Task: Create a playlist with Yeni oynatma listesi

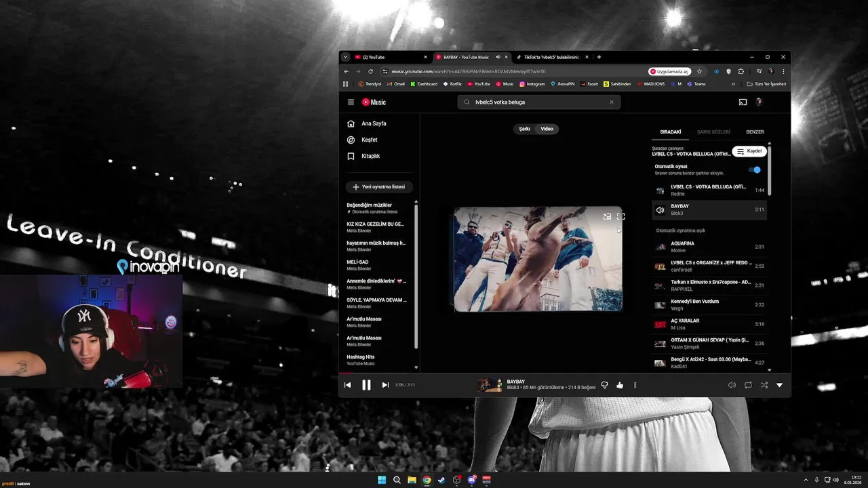Action: [x=379, y=187]
